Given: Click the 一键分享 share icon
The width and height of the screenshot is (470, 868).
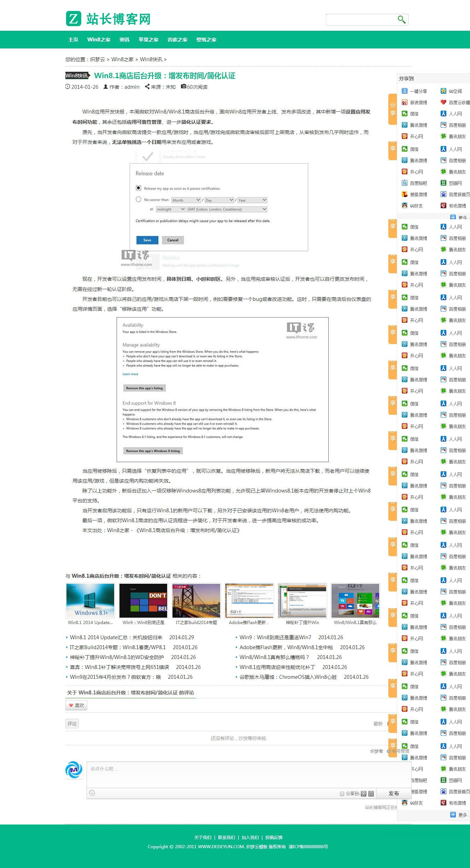Looking at the screenshot, I should (x=405, y=91).
